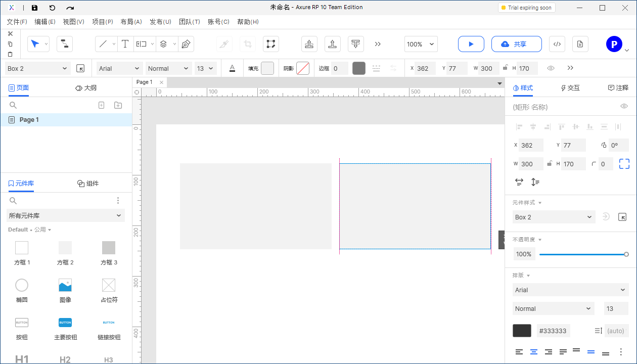Click the 方框 1 widget
This screenshot has height=364, width=637.
(22, 253)
